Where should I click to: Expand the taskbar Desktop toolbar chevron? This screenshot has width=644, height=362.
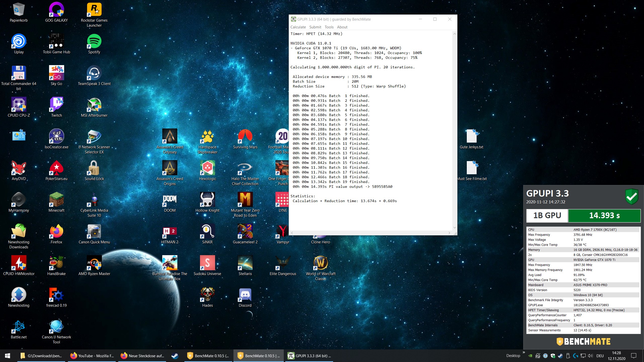click(524, 352)
